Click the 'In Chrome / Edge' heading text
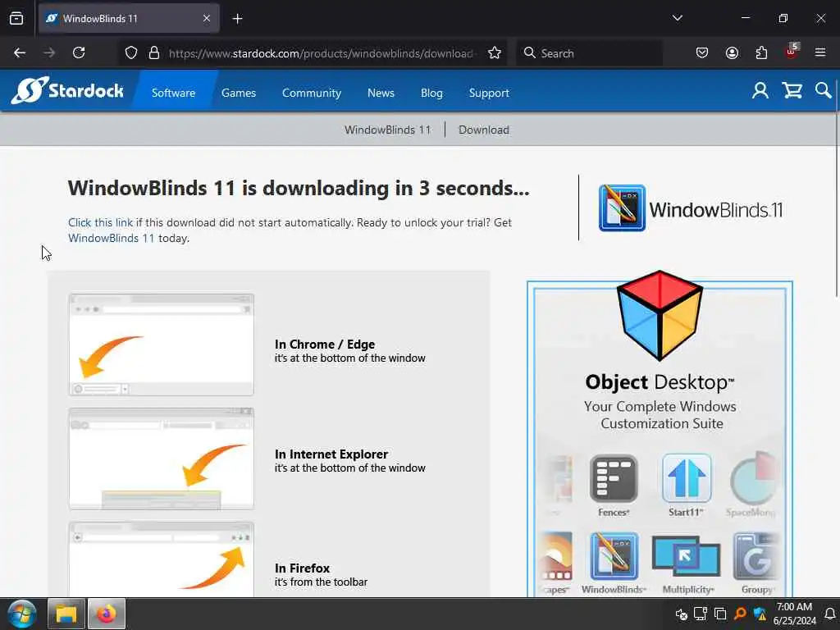This screenshot has height=630, width=840. click(x=325, y=344)
